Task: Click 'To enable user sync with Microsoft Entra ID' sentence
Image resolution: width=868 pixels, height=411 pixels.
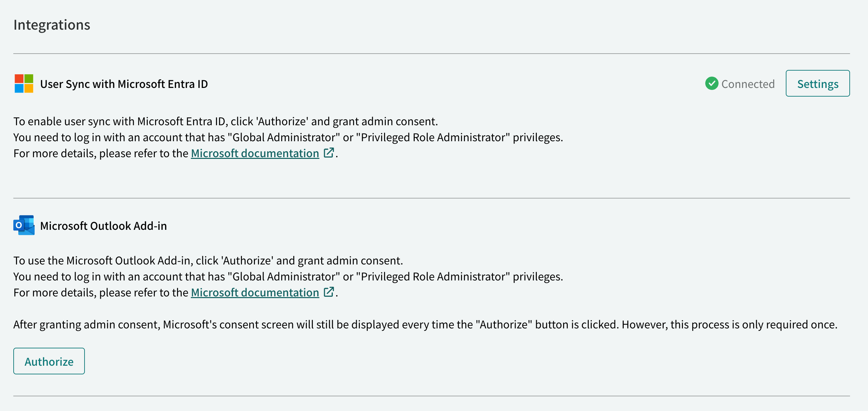Action: point(226,121)
